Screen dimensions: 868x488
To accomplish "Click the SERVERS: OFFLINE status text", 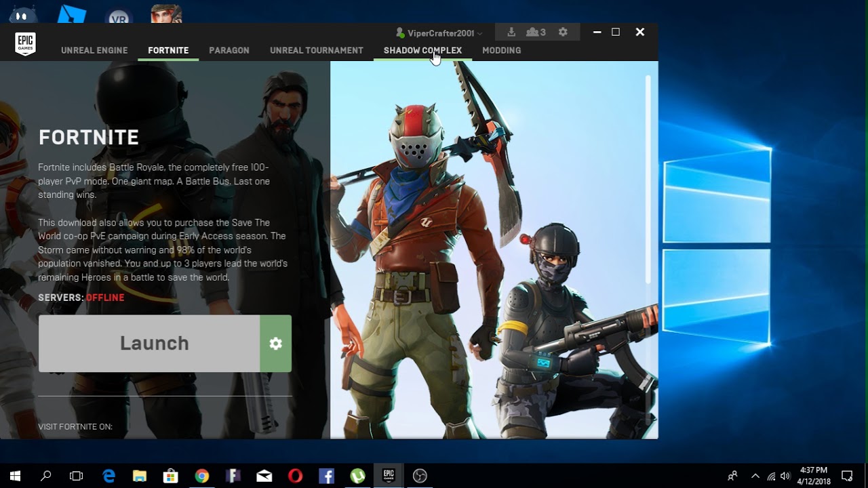I will tap(81, 298).
